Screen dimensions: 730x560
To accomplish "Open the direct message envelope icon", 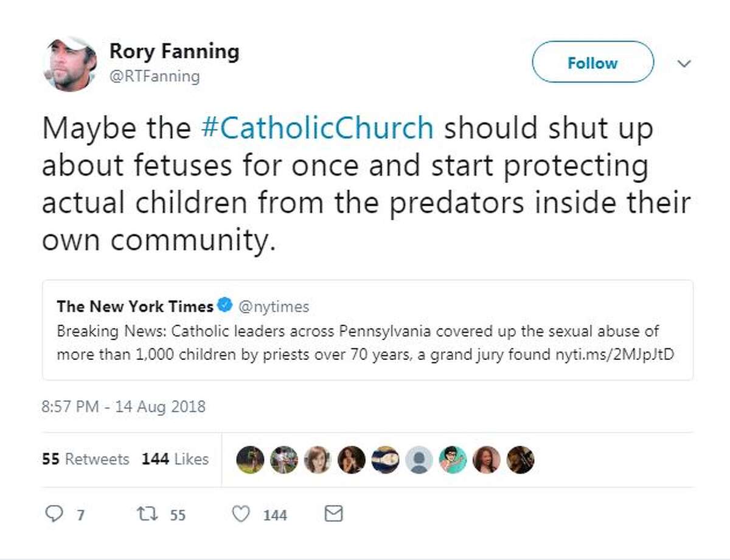I will (332, 514).
